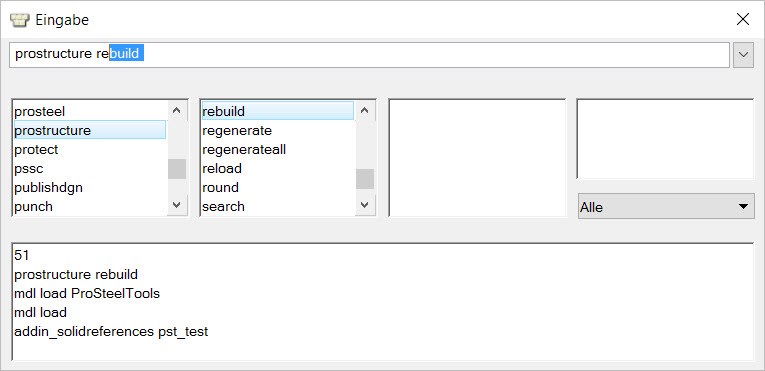This screenshot has width=765, height=371.
Task: Select history entry mdl load ProSteelTools
Action: coord(87,293)
